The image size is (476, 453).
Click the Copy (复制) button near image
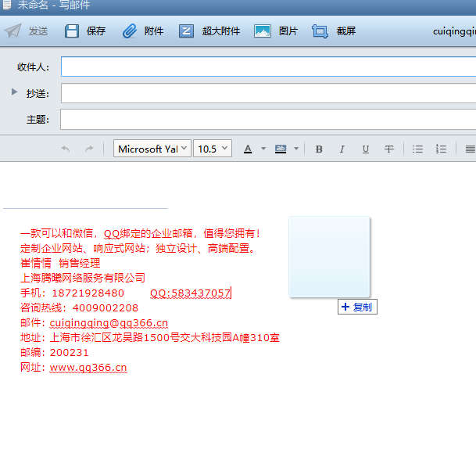(x=357, y=307)
